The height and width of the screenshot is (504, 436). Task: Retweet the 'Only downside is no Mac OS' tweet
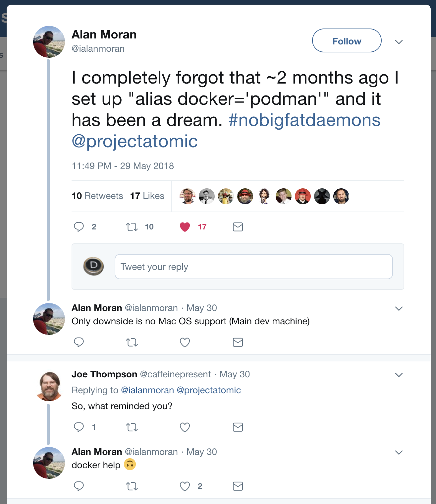click(x=132, y=342)
